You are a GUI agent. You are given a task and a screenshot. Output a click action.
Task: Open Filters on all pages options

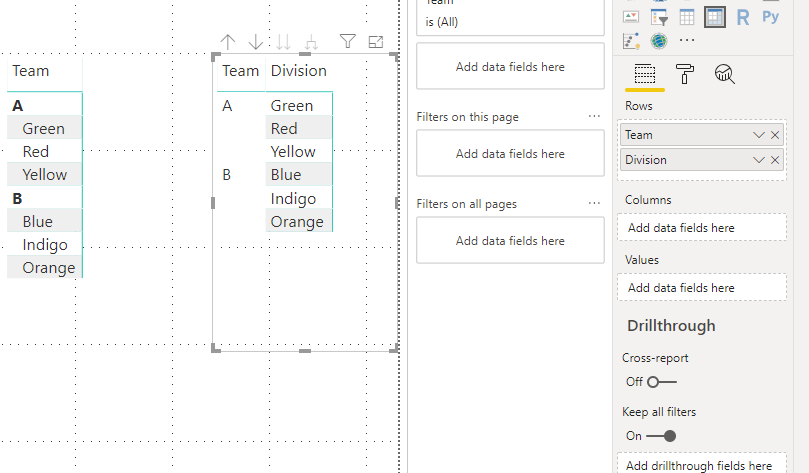click(594, 203)
